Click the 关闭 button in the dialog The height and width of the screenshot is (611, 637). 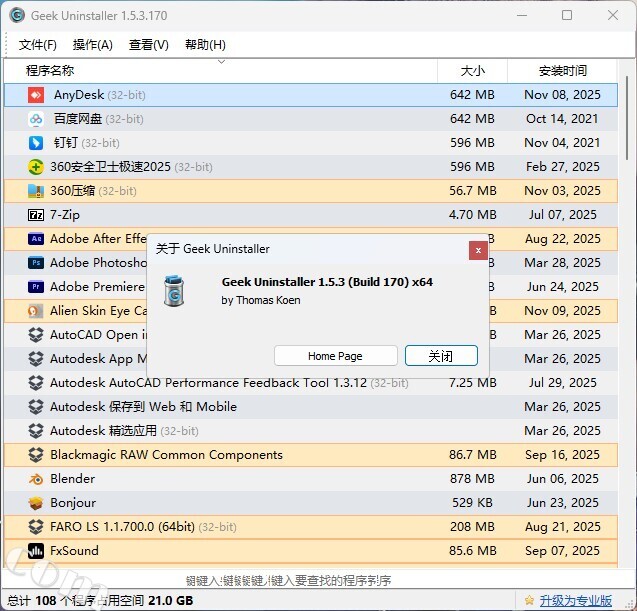click(x=441, y=356)
